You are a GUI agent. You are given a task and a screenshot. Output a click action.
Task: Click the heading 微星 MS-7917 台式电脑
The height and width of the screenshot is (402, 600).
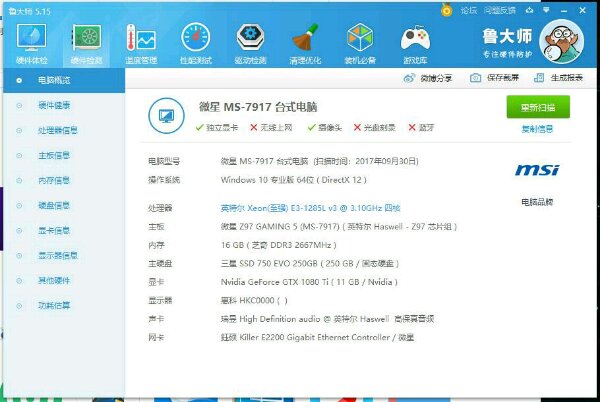258,107
